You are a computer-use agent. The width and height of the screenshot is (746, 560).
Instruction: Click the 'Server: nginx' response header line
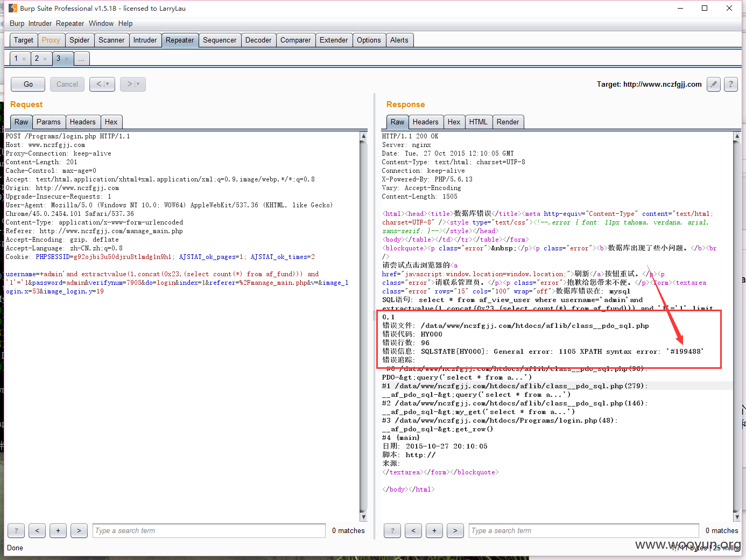(x=406, y=145)
